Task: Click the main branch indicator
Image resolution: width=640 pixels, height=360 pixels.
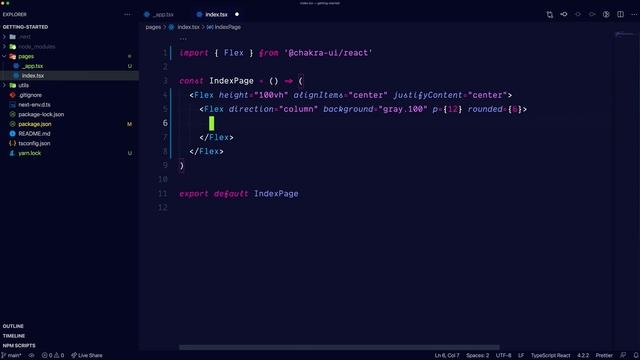Action: [x=11, y=355]
